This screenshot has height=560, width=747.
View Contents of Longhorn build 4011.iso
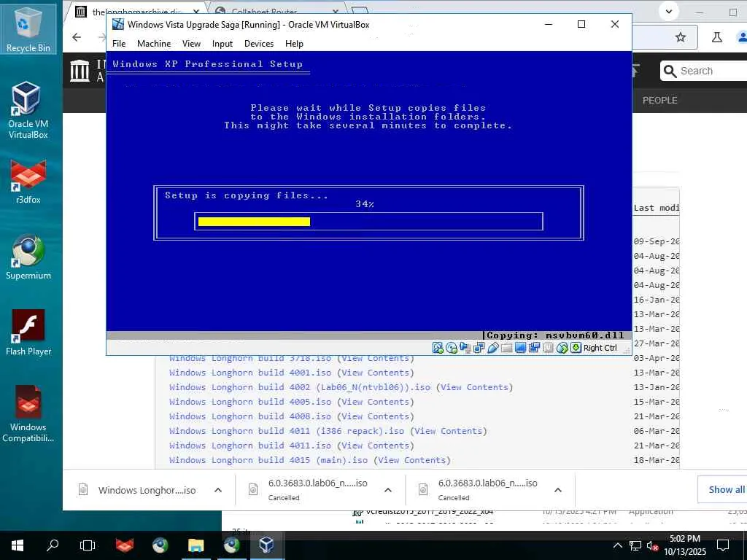tap(376, 446)
